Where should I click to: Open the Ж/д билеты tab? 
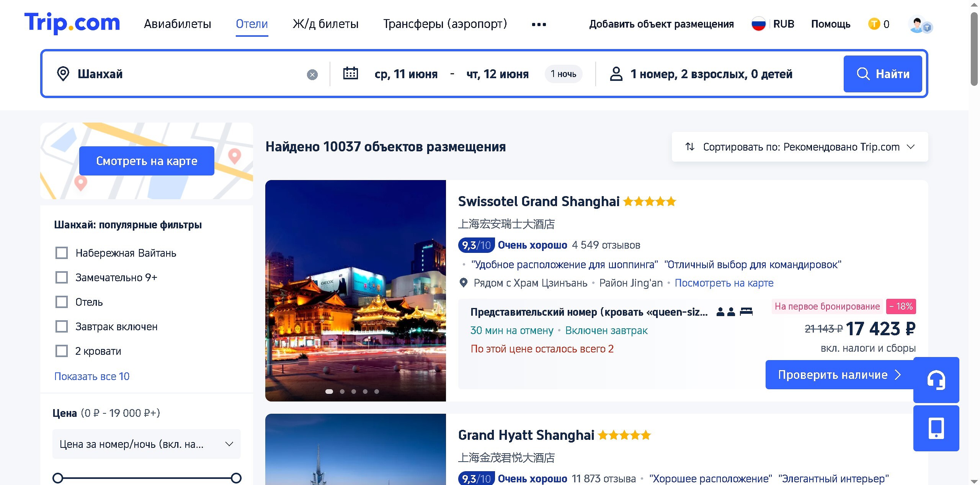(x=325, y=24)
